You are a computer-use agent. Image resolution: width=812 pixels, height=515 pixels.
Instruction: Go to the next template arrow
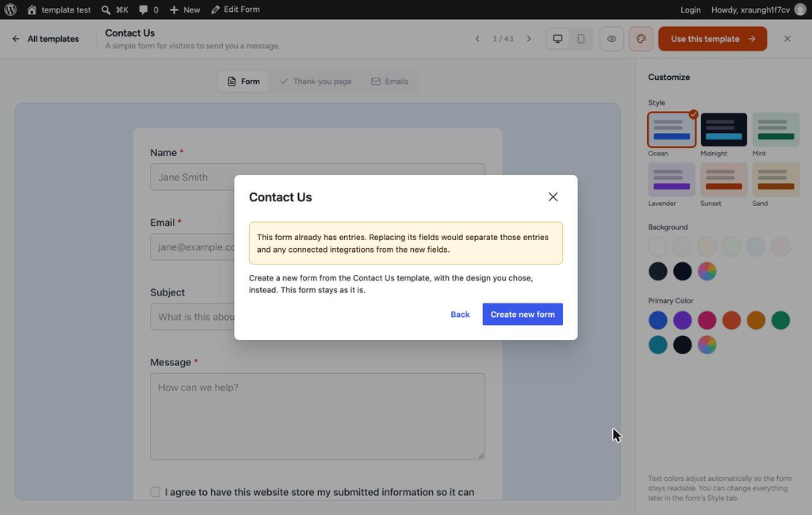529,39
